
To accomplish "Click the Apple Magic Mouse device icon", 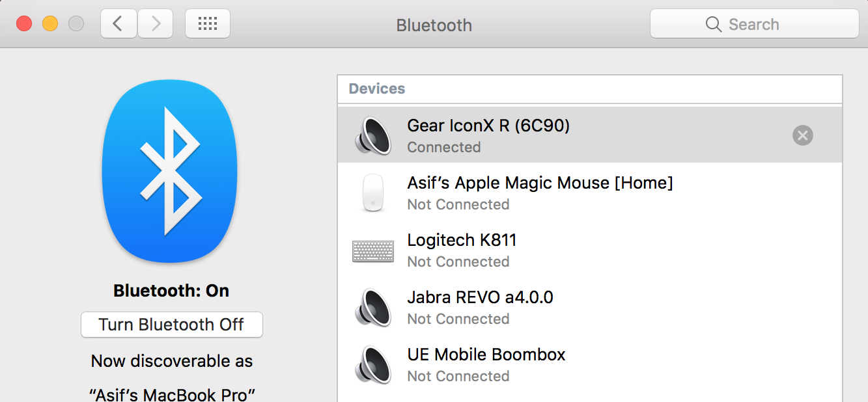I will pyautogui.click(x=373, y=193).
